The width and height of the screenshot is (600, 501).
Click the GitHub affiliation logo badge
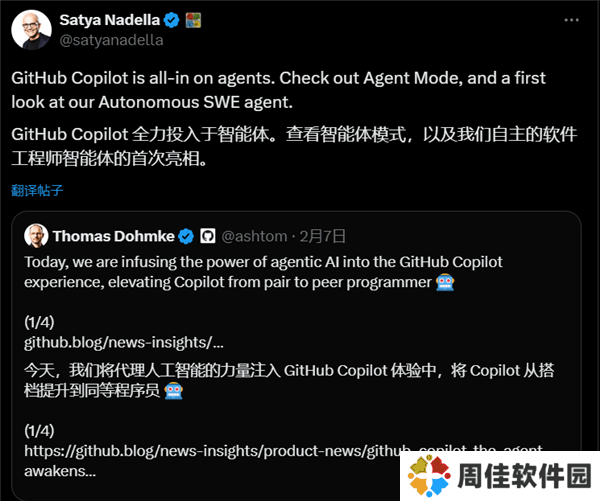tap(208, 236)
